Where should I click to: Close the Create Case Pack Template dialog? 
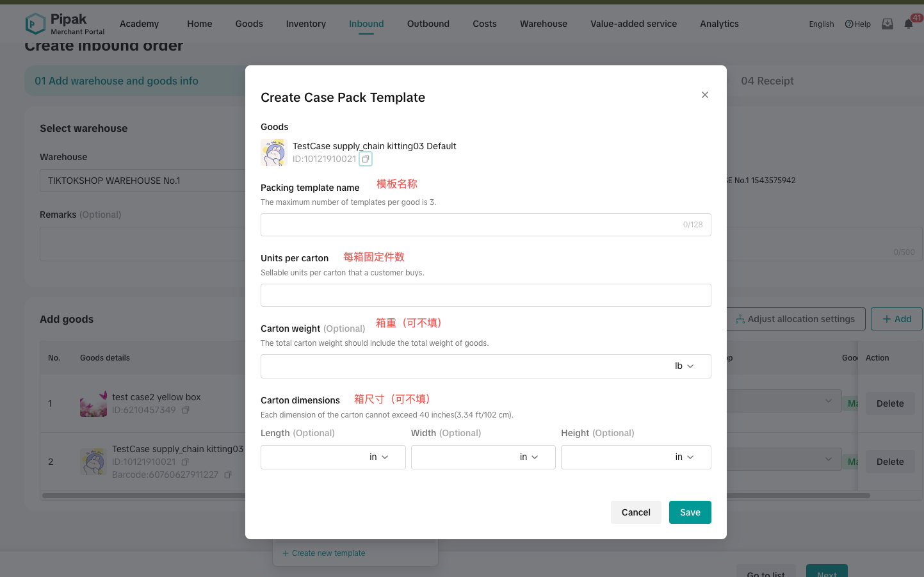coord(704,95)
